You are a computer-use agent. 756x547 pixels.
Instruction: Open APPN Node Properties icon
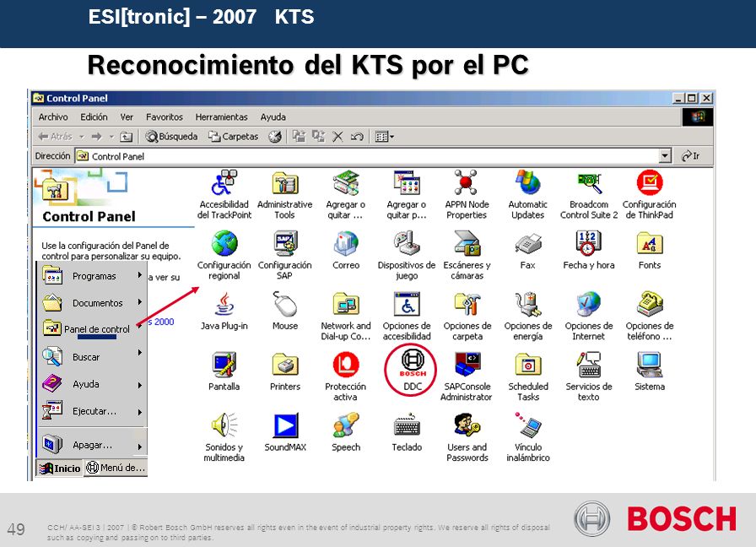point(467,183)
